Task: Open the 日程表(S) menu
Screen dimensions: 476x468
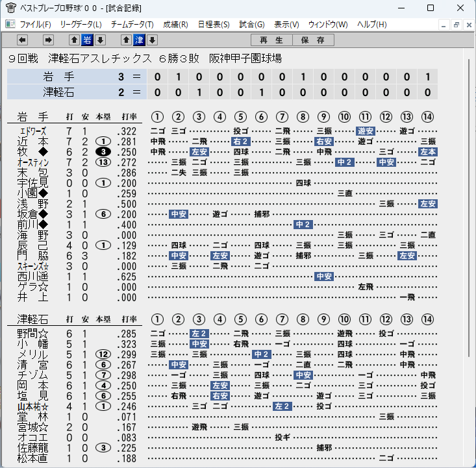Action: 214,24
